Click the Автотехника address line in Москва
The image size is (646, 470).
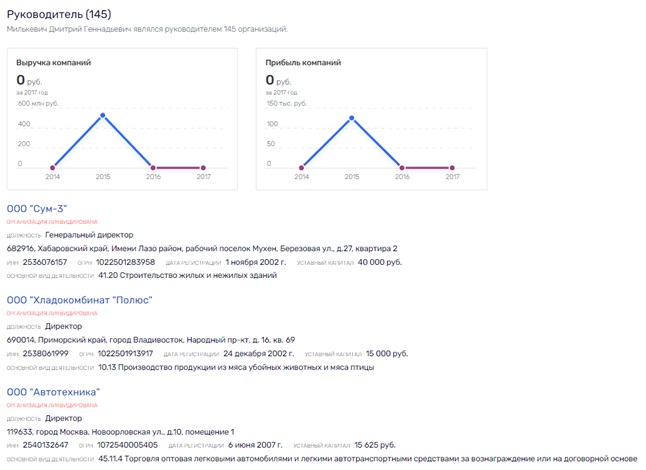click(x=120, y=432)
